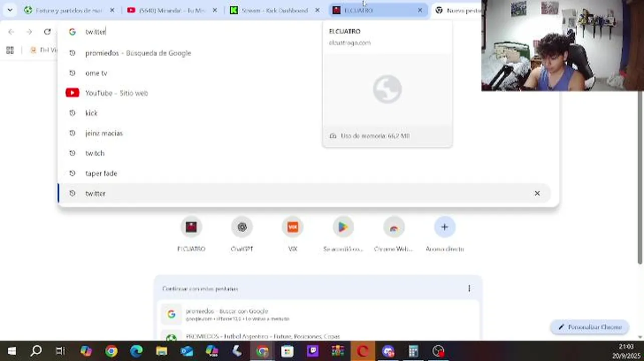Open Microsoft Store from the taskbar
Screen dimensions: 644x361
click(x=287, y=351)
